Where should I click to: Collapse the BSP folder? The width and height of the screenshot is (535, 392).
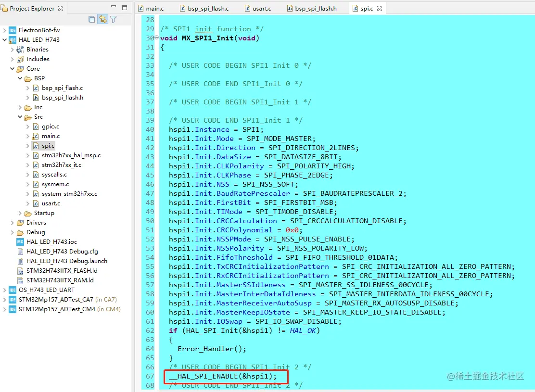pos(20,78)
